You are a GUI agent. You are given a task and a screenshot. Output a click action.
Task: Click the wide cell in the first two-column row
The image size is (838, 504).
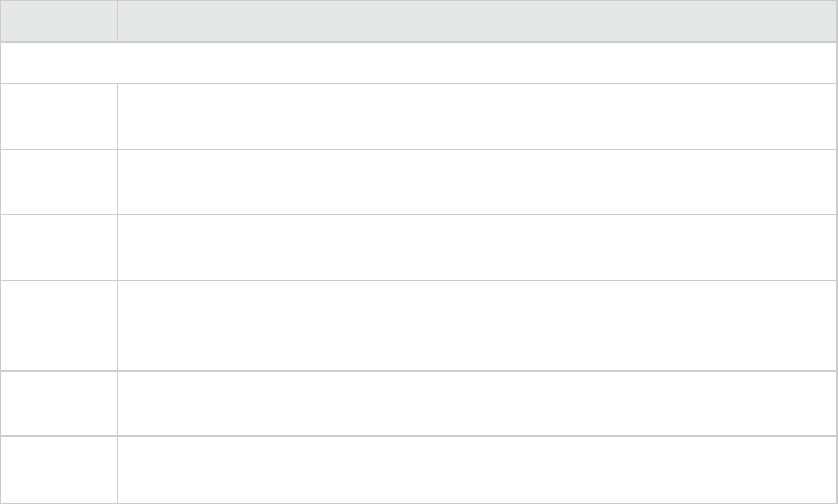(x=471, y=116)
